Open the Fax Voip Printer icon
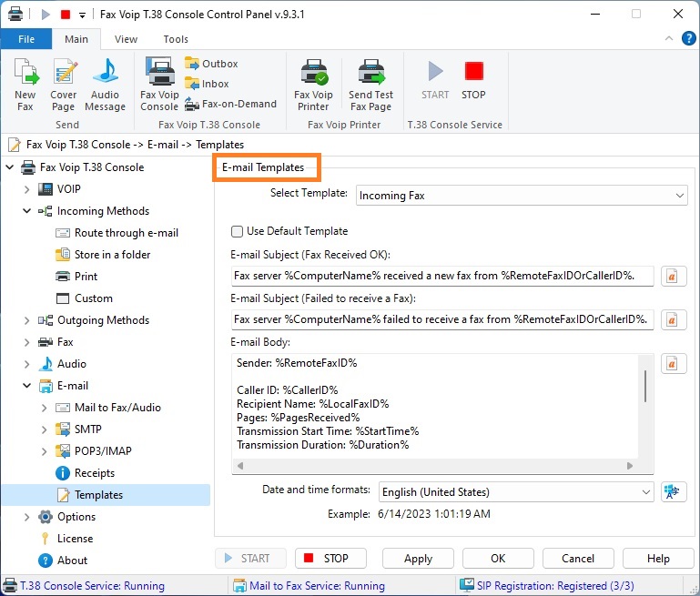The width and height of the screenshot is (700, 596). [x=313, y=85]
